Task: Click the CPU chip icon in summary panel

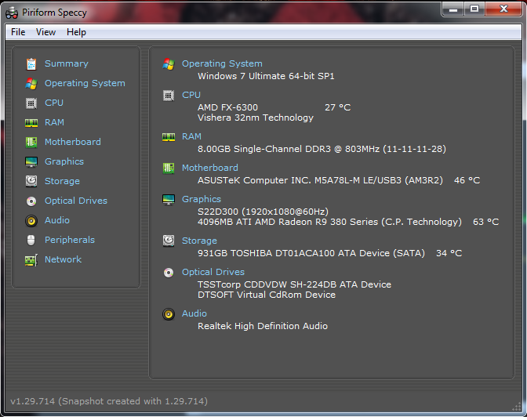Action: 169,96
